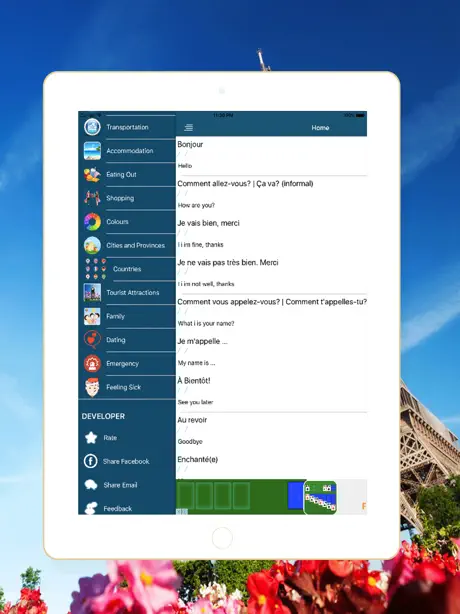Image resolution: width=460 pixels, height=614 pixels.
Task: Choose Dating menu label
Action: click(x=116, y=340)
